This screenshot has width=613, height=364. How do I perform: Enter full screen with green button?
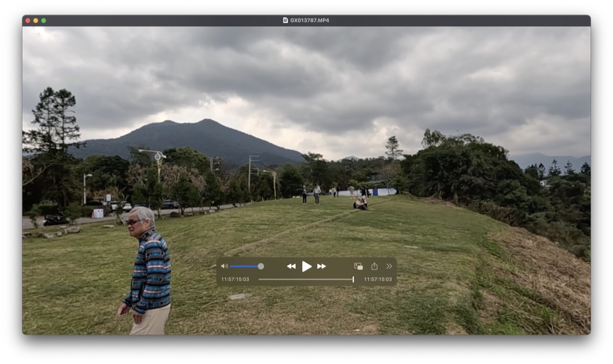(43, 20)
